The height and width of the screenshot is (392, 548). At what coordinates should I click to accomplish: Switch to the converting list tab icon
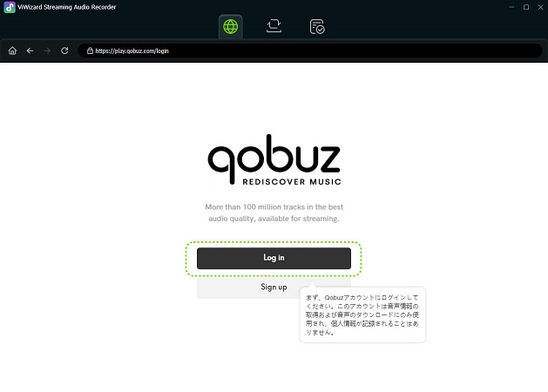click(x=274, y=26)
